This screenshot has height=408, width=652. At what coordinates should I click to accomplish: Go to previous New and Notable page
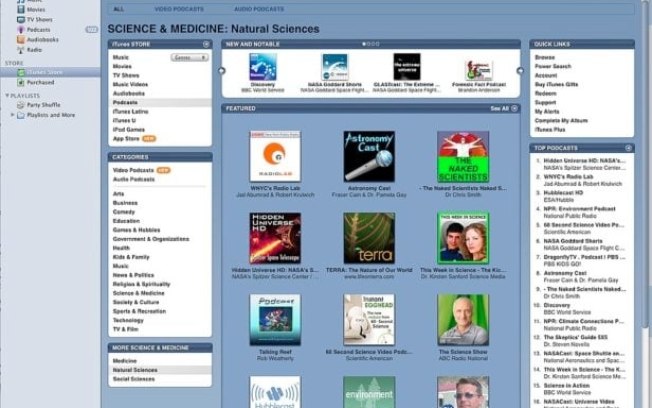[222, 71]
